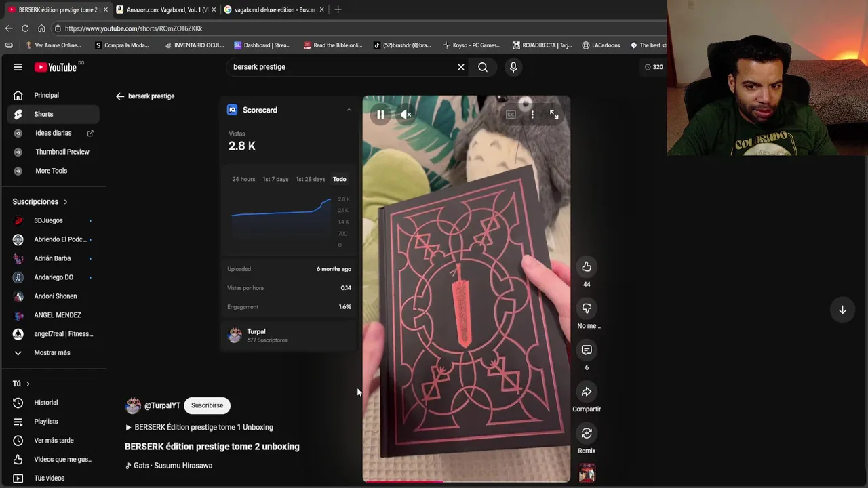
Task: Open Principal in the sidebar
Action: click(53, 96)
